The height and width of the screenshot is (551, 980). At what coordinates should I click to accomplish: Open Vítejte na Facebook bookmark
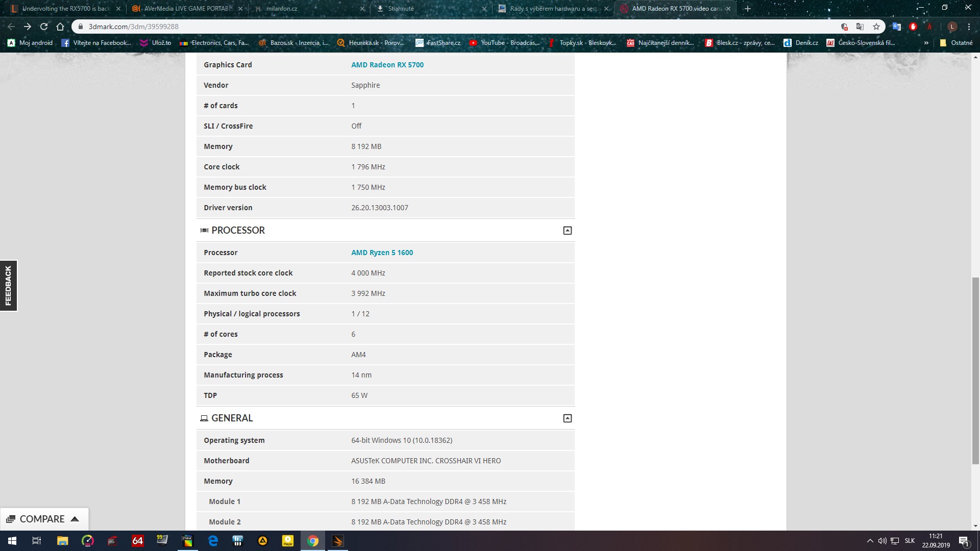click(96, 43)
